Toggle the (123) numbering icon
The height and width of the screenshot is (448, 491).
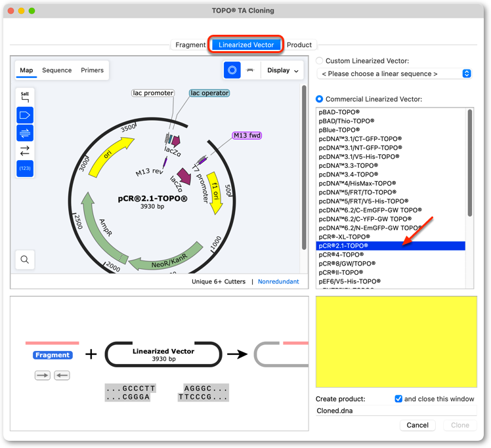[25, 169]
